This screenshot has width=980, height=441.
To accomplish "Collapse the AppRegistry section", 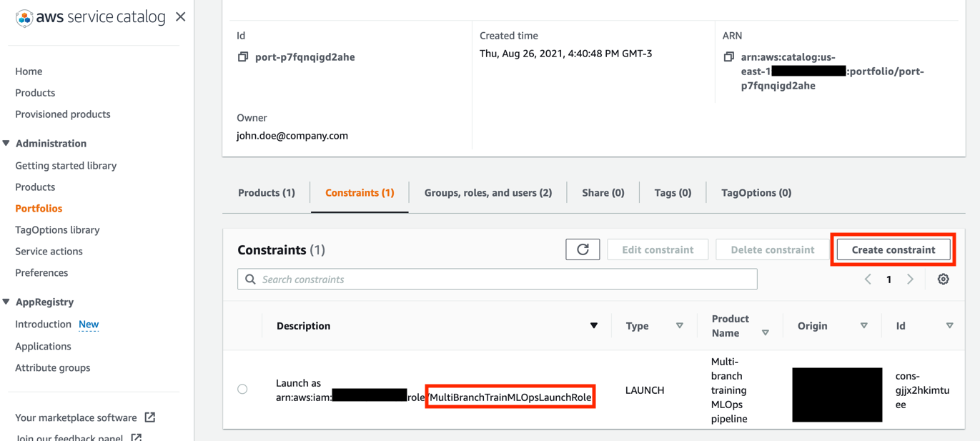I will 6,302.
